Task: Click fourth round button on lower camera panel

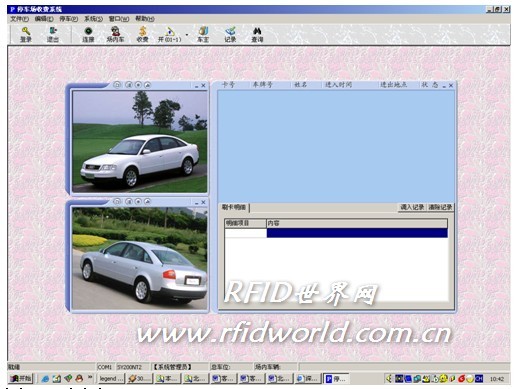Action: click(x=147, y=201)
